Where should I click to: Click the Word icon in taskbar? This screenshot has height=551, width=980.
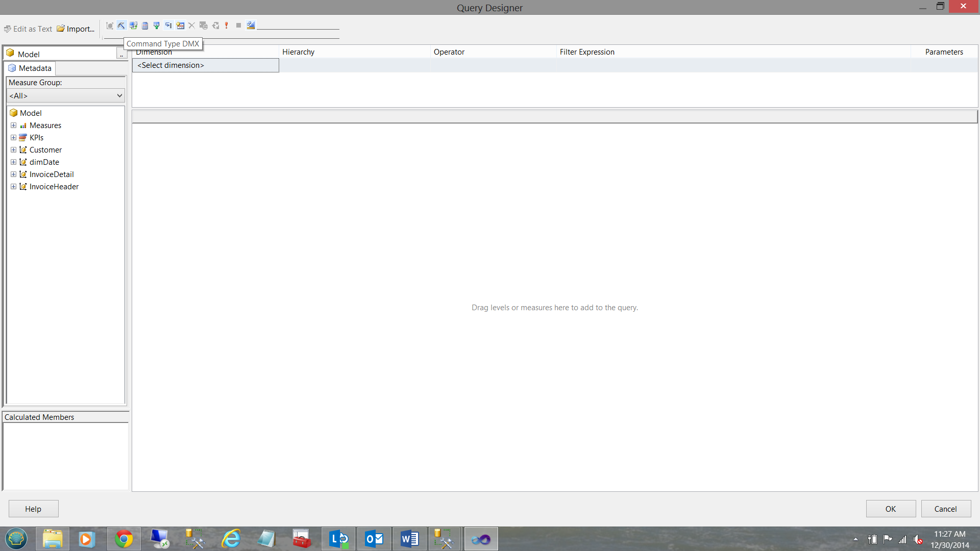click(x=409, y=539)
